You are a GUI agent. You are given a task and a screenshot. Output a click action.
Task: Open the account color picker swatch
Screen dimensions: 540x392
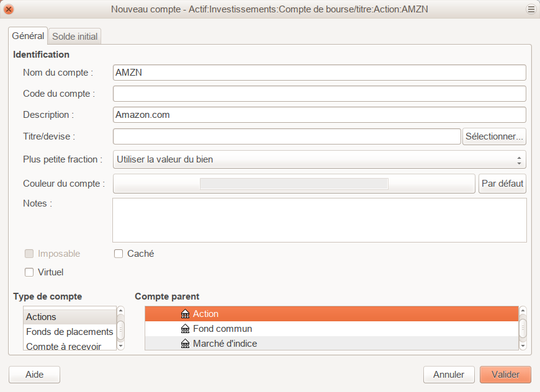pos(294,184)
